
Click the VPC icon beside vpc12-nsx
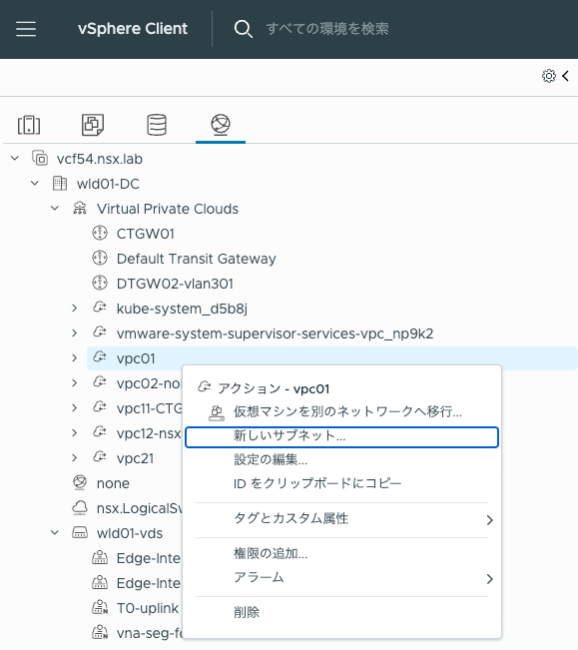pyautogui.click(x=100, y=432)
